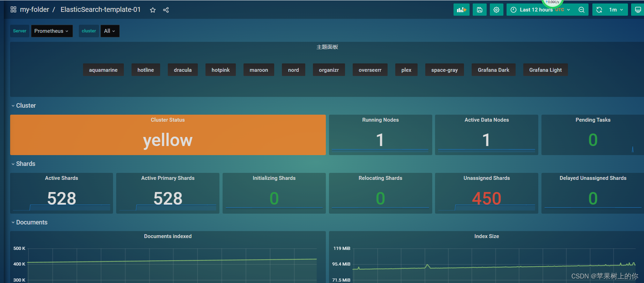Open Active Data Nodes panel title
This screenshot has height=283, width=644.
(x=487, y=120)
